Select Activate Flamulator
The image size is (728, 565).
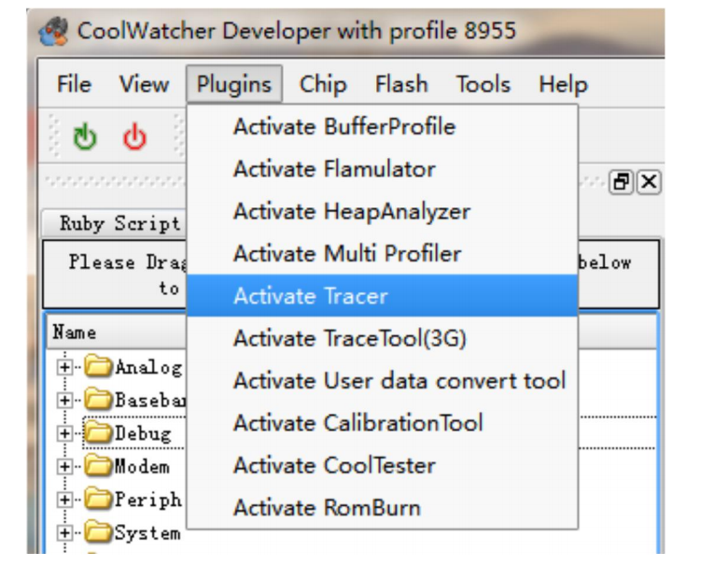[382, 169]
